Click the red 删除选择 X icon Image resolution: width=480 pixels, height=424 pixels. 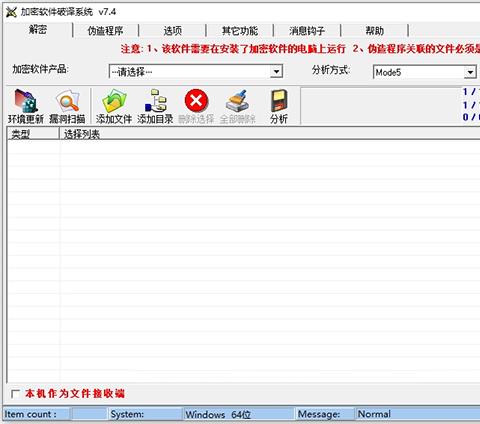pyautogui.click(x=196, y=100)
